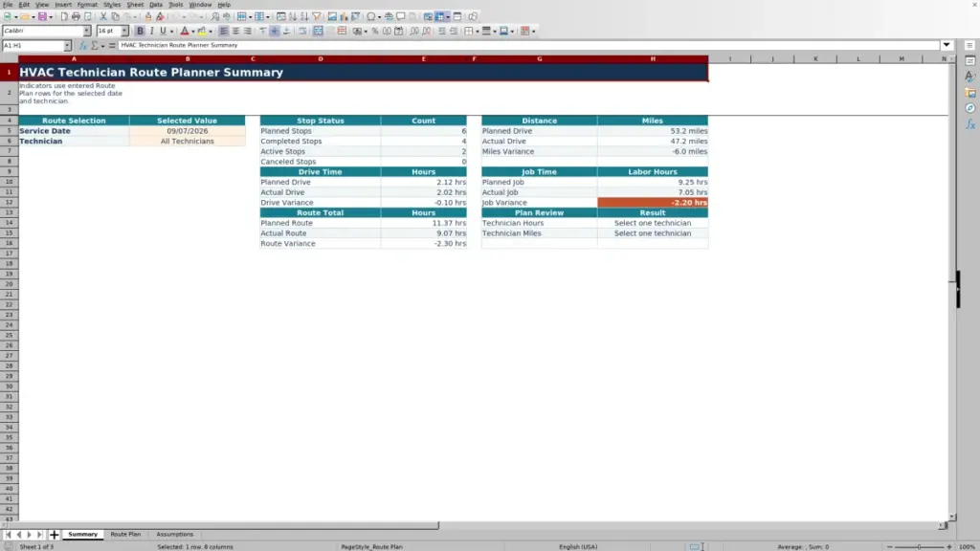Click the Save document icon
The image size is (980, 551).
coord(42,17)
